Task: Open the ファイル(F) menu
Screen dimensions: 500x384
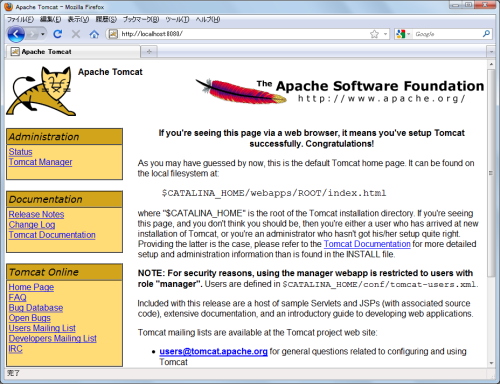Action: pyautogui.click(x=20, y=19)
